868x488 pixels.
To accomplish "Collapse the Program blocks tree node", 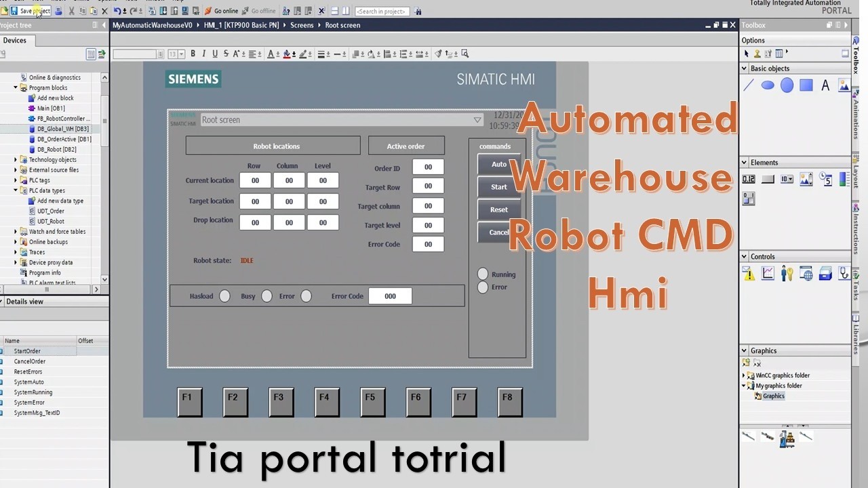I will 16,87.
